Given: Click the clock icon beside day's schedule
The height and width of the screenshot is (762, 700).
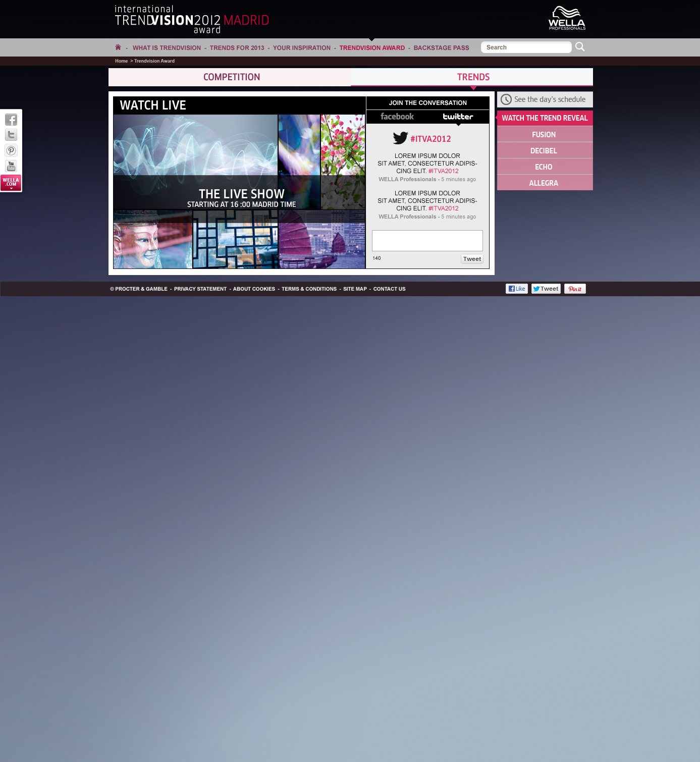Looking at the screenshot, I should pos(506,99).
